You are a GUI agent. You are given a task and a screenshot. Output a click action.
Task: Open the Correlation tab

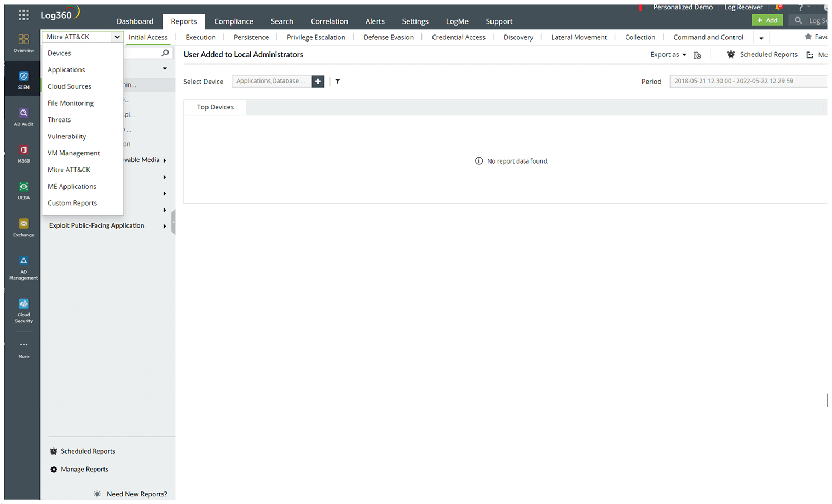[x=330, y=21]
